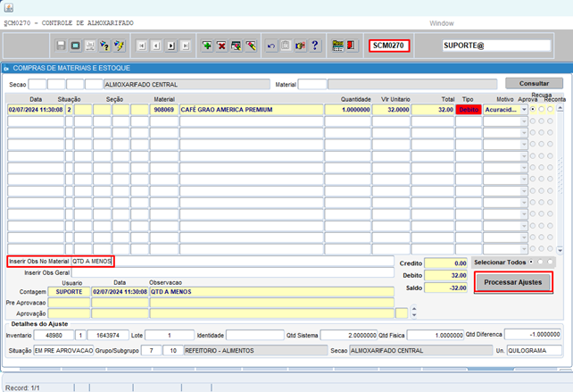
Task: Click the Lote field showing 1
Action: pos(170,335)
